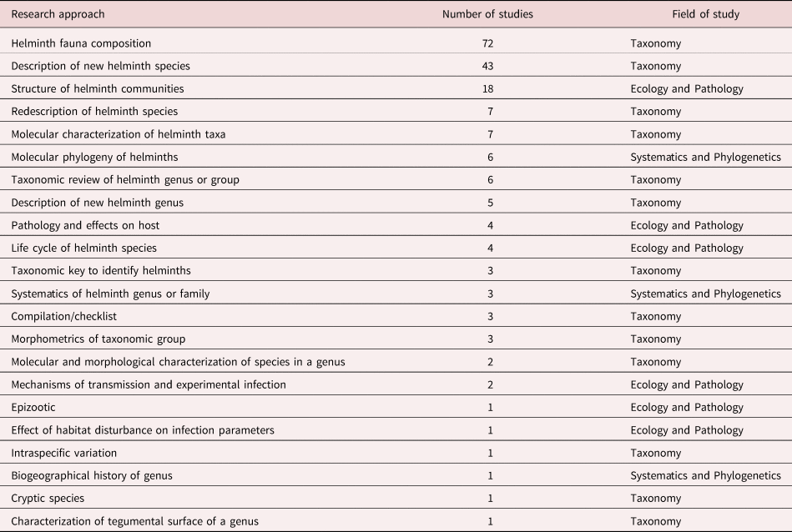
Task: Click the value 72 in the studies column
Action: 491,43
